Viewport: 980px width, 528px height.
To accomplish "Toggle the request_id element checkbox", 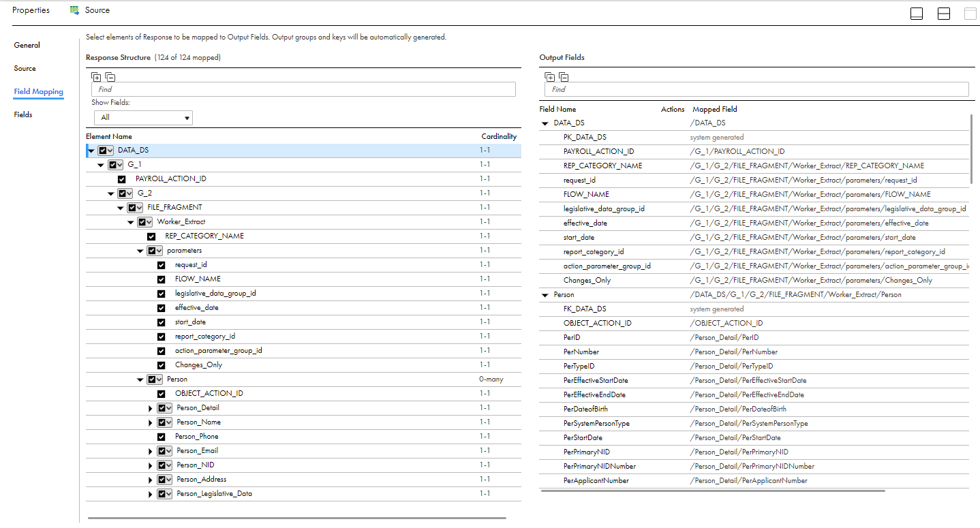I will 162,265.
